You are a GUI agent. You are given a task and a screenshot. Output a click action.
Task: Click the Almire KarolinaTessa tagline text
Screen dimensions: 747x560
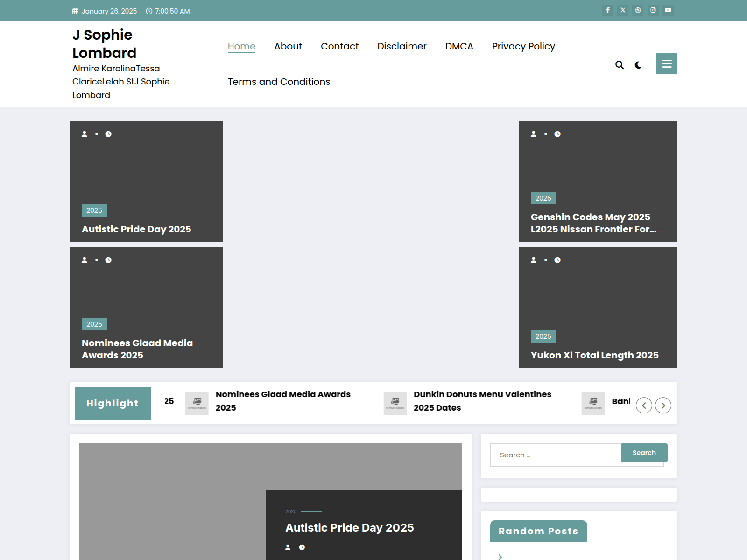(x=121, y=82)
